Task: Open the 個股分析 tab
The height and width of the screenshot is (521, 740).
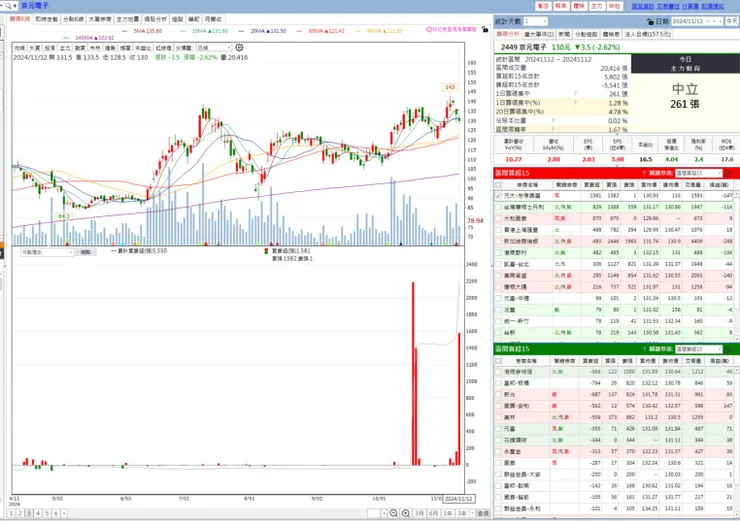Action: point(155,19)
